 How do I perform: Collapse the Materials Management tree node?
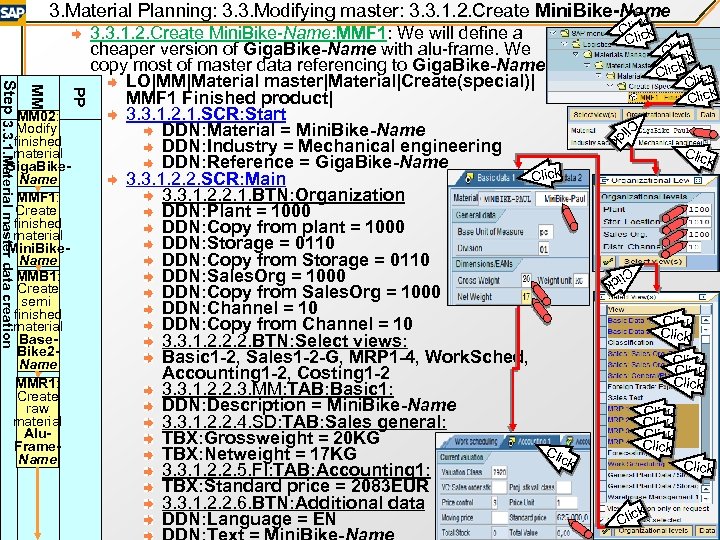(576, 55)
